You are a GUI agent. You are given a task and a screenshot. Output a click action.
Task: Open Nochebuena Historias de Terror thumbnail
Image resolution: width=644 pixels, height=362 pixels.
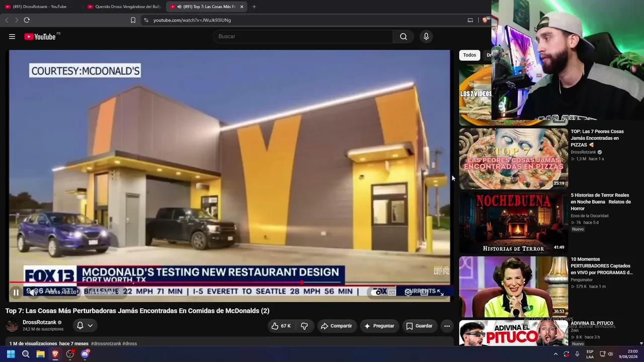point(513,223)
